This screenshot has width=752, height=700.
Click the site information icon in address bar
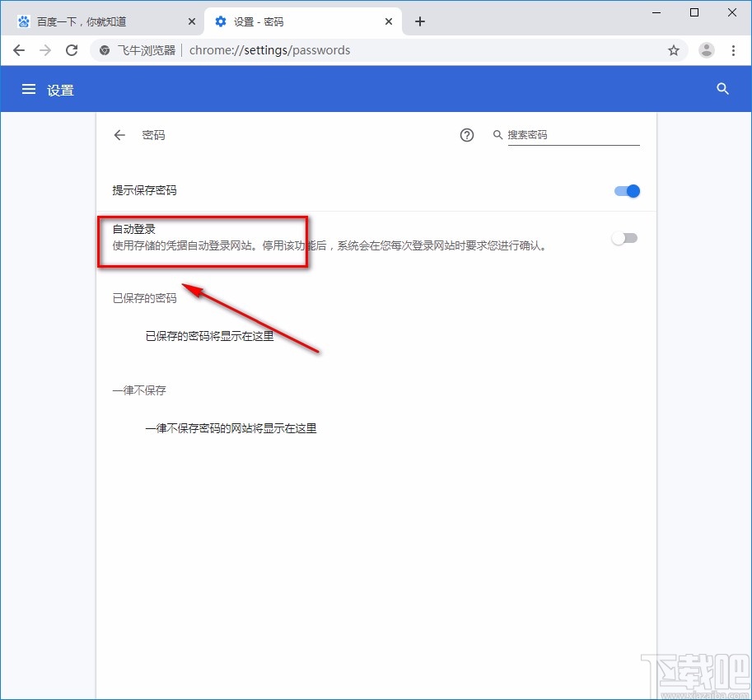tap(104, 50)
